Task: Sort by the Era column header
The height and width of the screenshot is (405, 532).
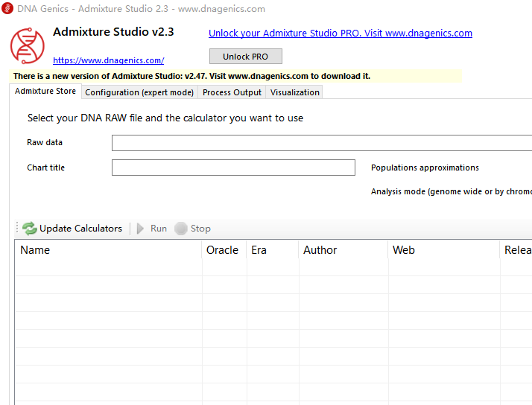Action: (273, 250)
